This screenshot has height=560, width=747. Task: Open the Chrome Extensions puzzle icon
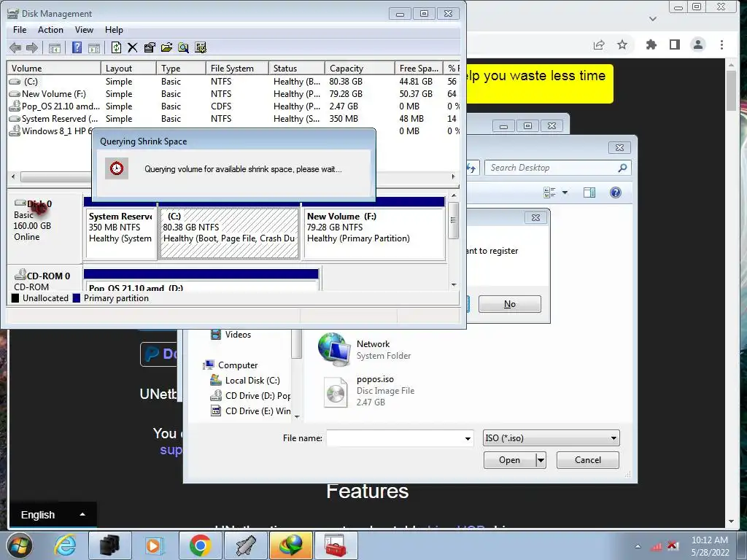pos(651,44)
